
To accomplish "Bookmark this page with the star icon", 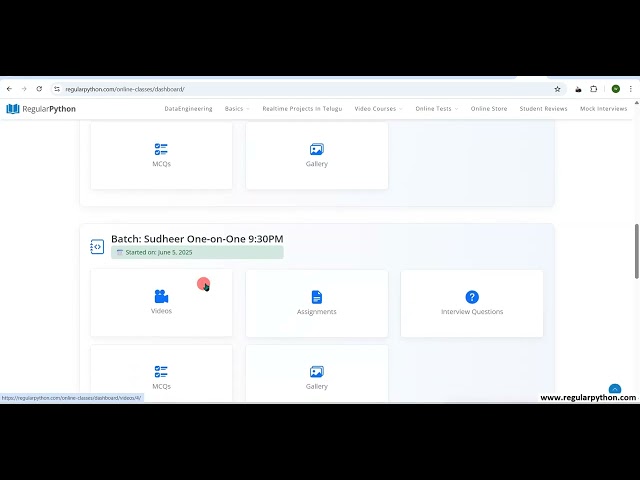I will click(557, 89).
